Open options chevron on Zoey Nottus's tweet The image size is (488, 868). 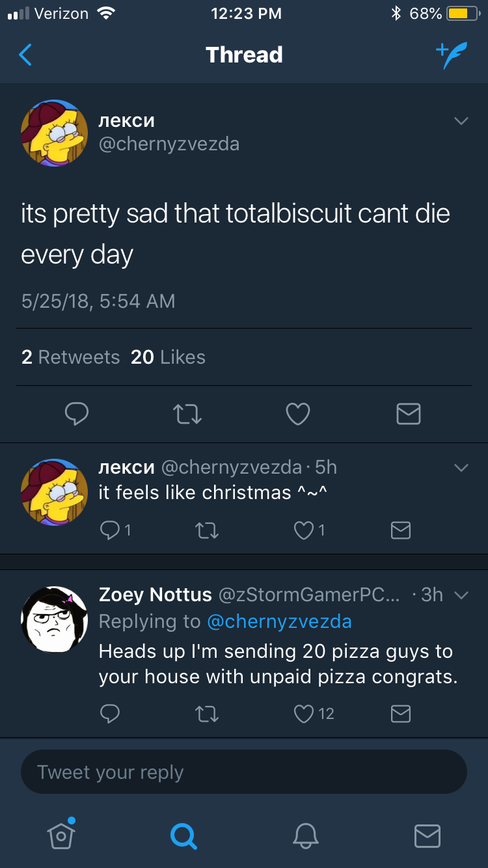click(x=461, y=595)
